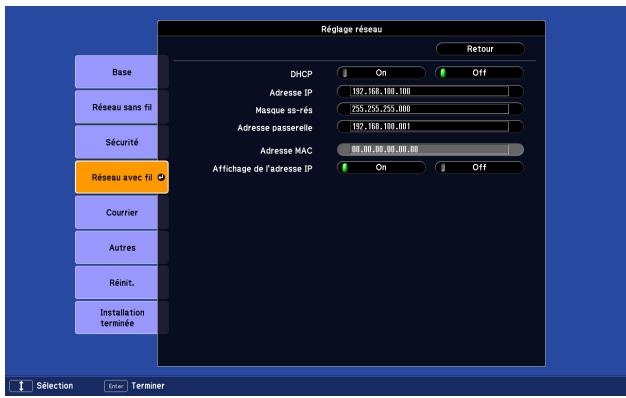
Task: Click the Enter key icon
Action: tap(116, 386)
